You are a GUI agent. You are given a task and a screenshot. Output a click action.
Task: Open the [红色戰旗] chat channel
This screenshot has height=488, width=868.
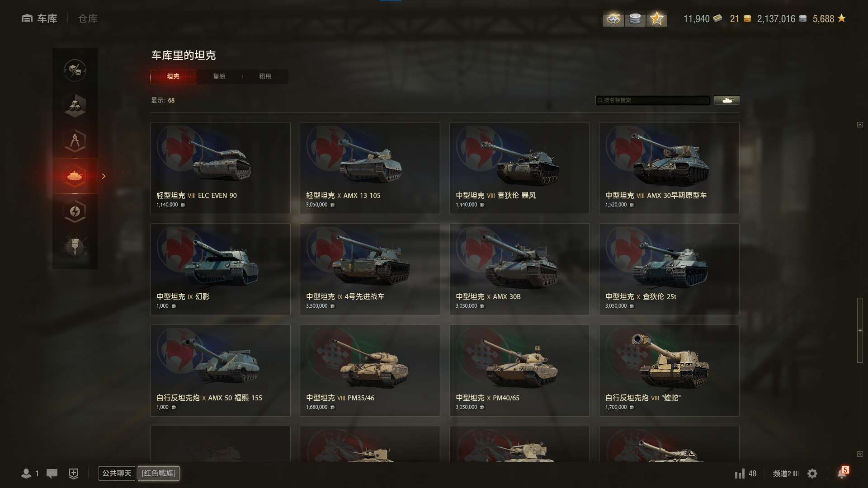159,473
